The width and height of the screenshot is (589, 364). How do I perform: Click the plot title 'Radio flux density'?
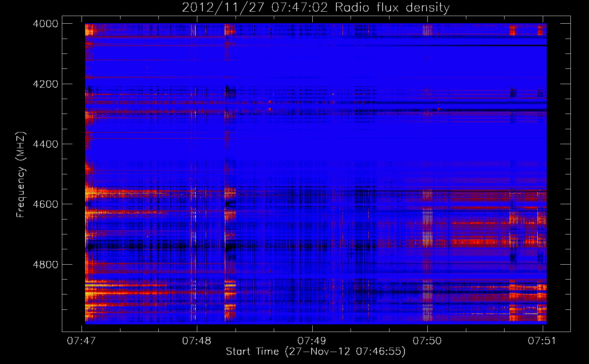tap(316, 8)
